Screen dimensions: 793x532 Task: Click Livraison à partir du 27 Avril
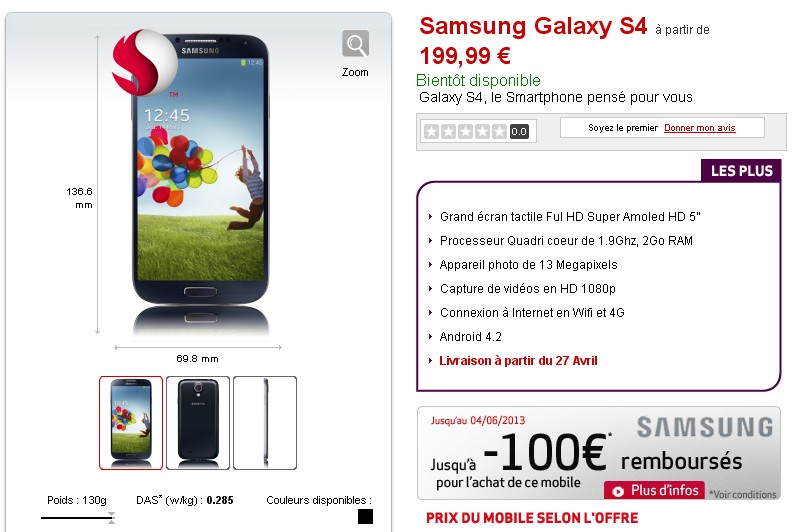[518, 361]
